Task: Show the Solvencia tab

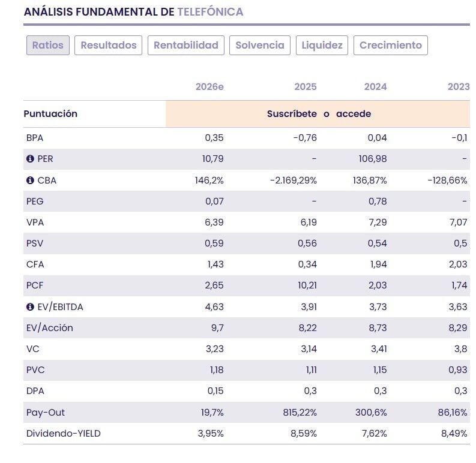Action: (x=260, y=45)
